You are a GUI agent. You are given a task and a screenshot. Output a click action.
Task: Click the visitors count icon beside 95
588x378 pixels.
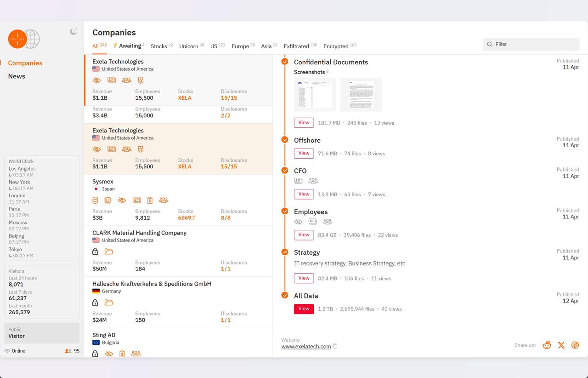pyautogui.click(x=68, y=351)
